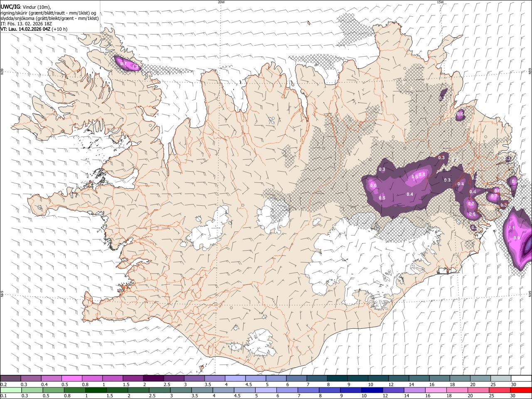
Task: Pick the navy blue swatch between 10 and 12
Action: 372,390
